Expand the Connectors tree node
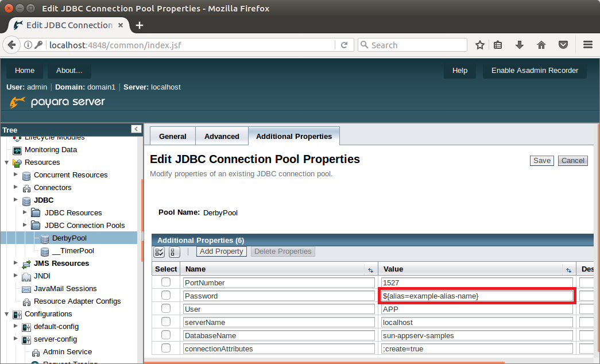Image resolution: width=600 pixels, height=364 pixels. [x=16, y=187]
